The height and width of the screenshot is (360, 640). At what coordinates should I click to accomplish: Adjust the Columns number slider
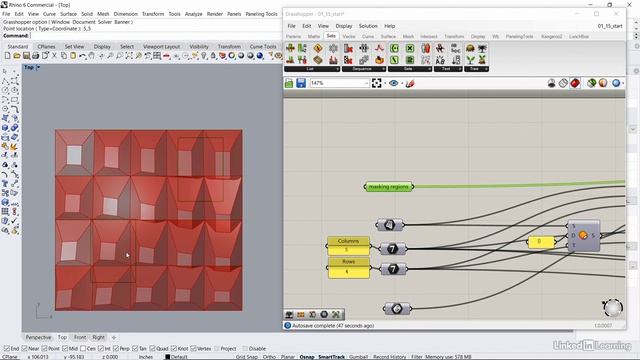(348, 245)
